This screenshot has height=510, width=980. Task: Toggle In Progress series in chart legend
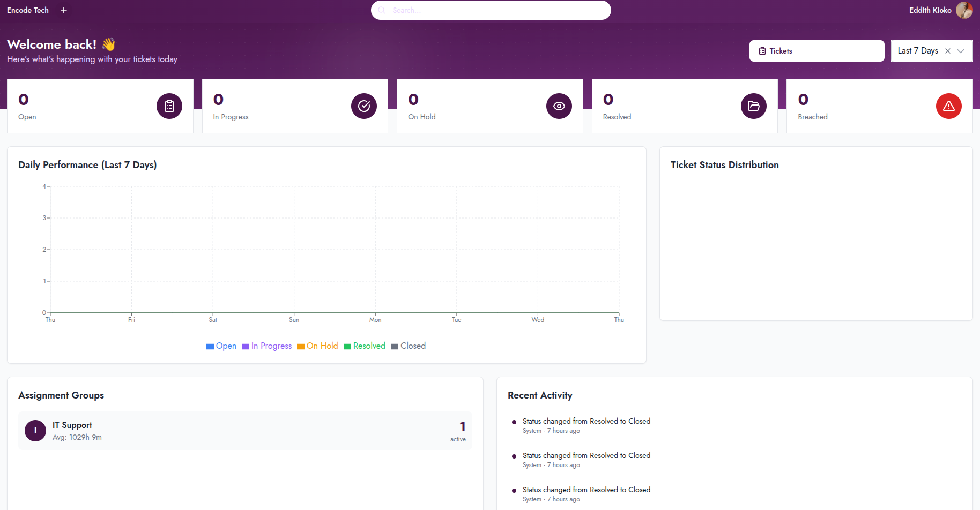tap(267, 346)
